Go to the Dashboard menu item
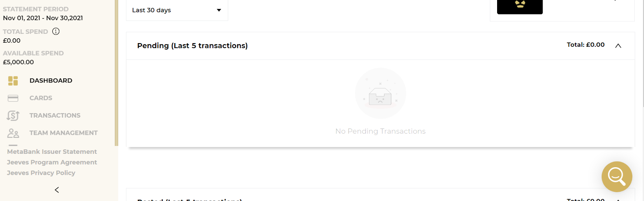Viewport: 644px width, 201px height. (51, 81)
